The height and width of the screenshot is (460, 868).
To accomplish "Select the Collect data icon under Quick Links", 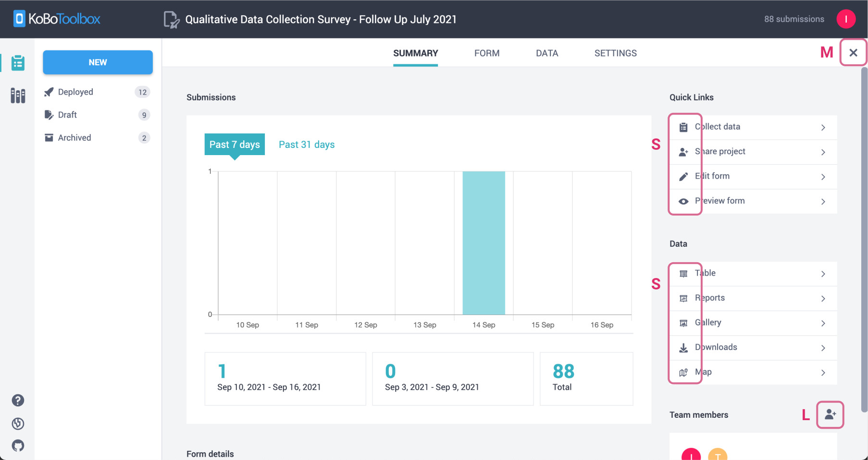I will coord(684,127).
